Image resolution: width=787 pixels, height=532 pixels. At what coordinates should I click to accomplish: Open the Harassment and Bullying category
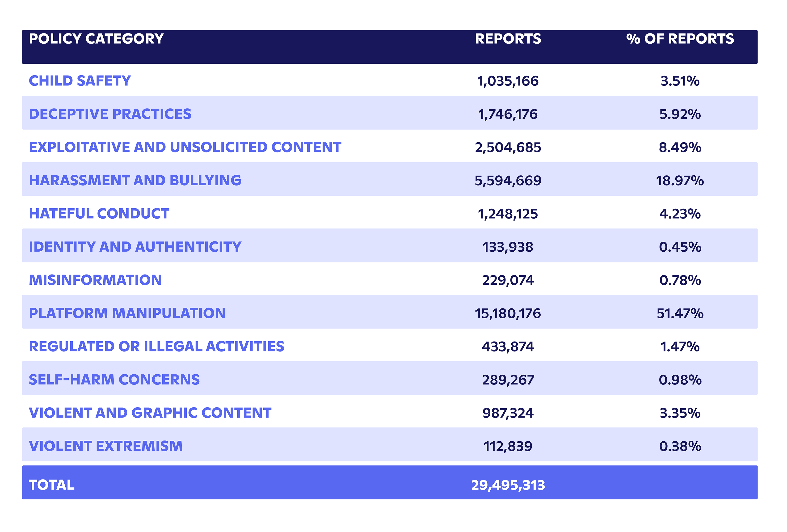135,181
